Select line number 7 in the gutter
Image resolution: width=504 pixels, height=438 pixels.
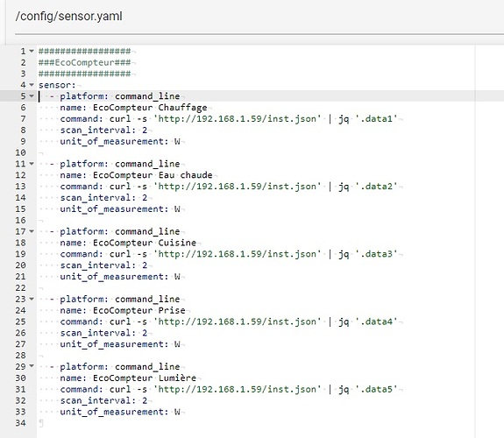[x=23, y=119]
